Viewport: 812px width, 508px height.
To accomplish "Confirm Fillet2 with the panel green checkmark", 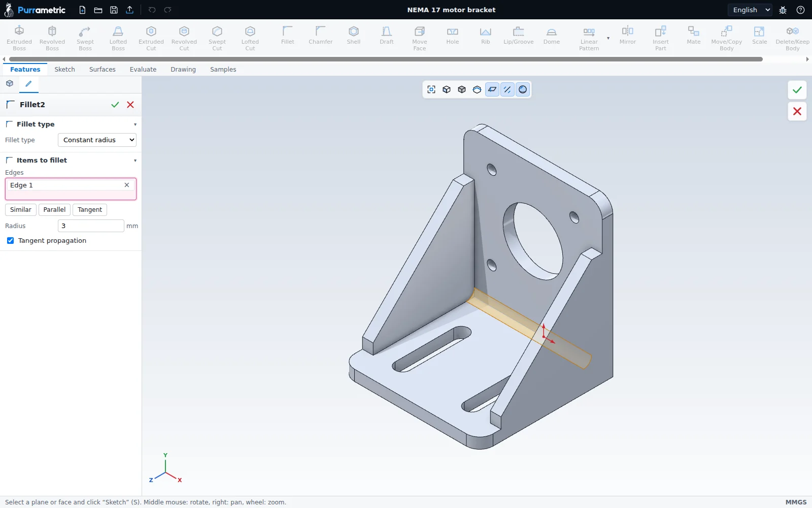I will [115, 105].
